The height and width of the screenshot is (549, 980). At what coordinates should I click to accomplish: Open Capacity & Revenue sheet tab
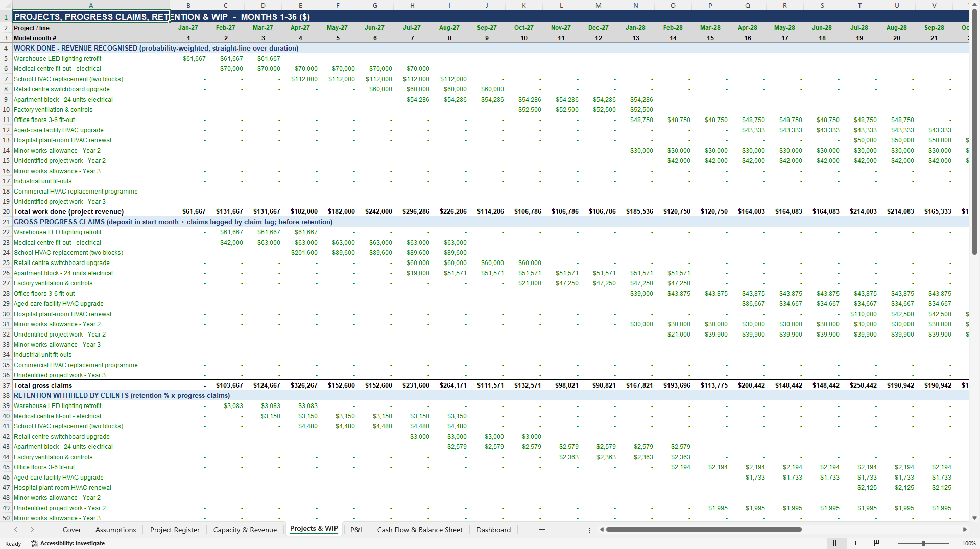[245, 530]
